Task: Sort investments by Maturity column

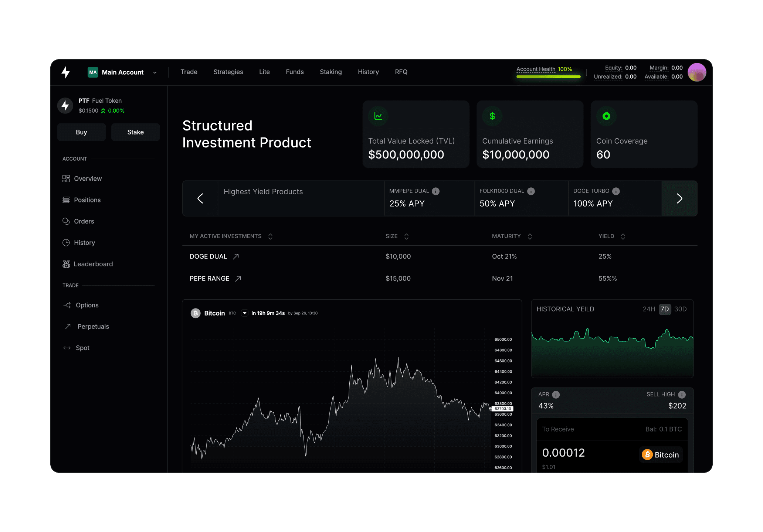Action: point(530,236)
